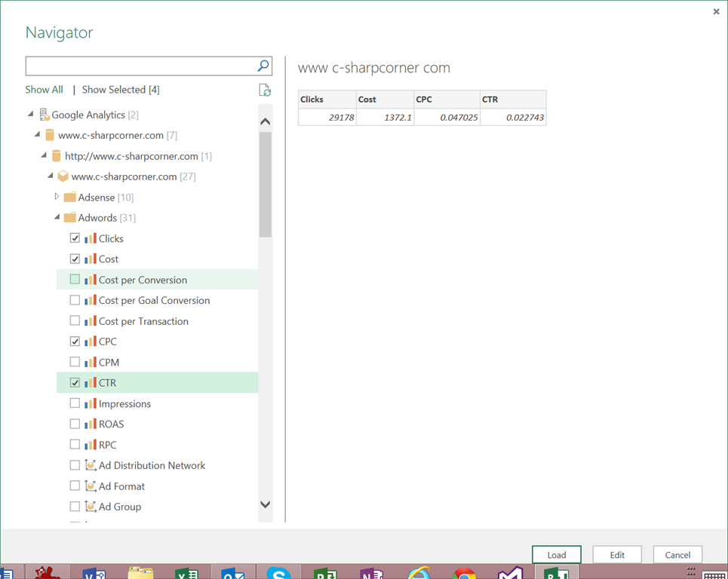728x579 pixels.
Task: Open Google Chrome from the taskbar
Action: tap(464, 573)
